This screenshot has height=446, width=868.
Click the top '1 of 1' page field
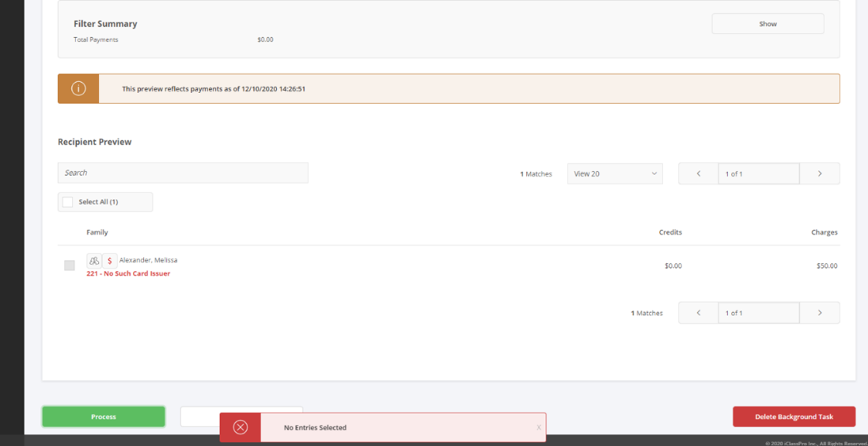(x=759, y=174)
